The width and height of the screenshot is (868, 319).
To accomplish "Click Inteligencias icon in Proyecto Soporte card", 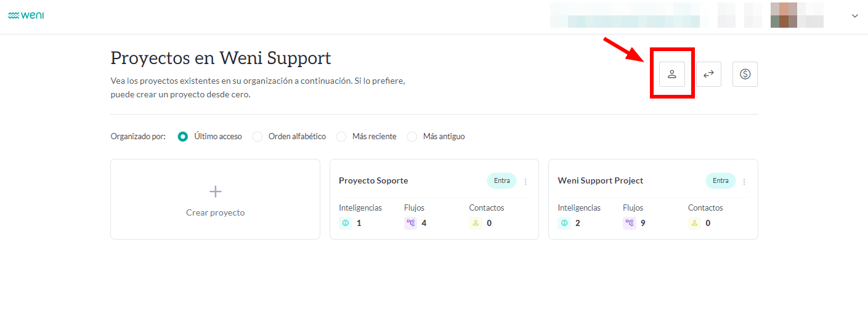I will click(346, 223).
